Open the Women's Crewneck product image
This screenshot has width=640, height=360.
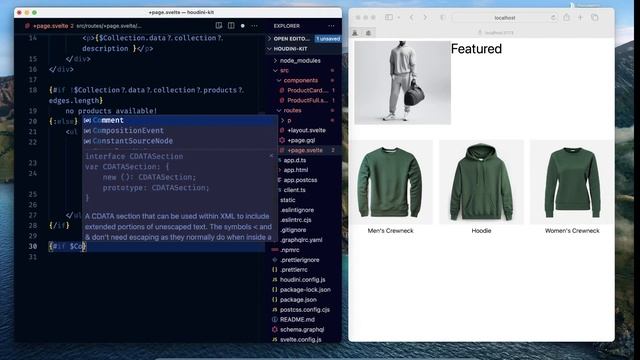point(572,182)
